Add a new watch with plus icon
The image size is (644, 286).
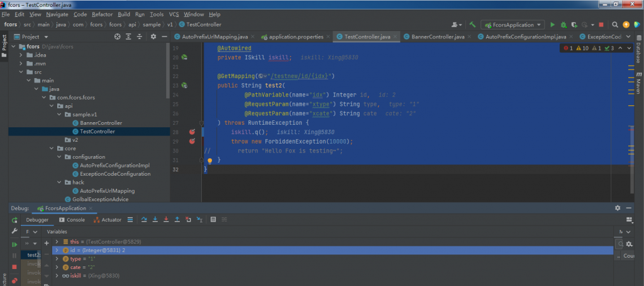pos(47,243)
